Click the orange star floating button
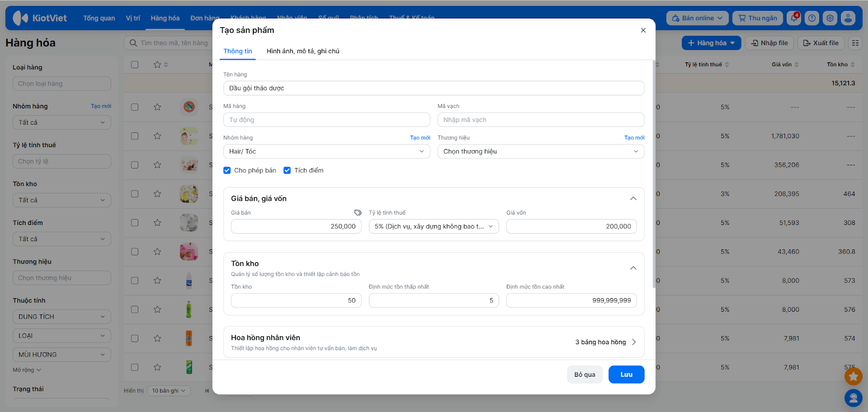The image size is (868, 412). click(x=853, y=376)
